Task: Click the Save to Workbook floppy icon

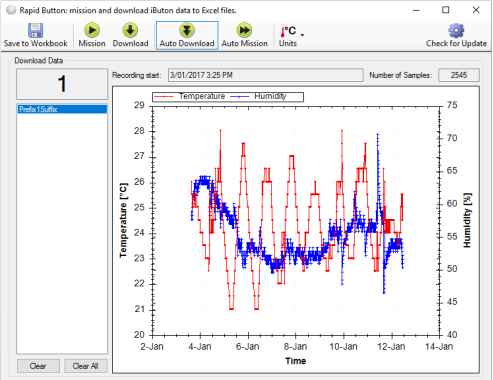Action: click(35, 30)
